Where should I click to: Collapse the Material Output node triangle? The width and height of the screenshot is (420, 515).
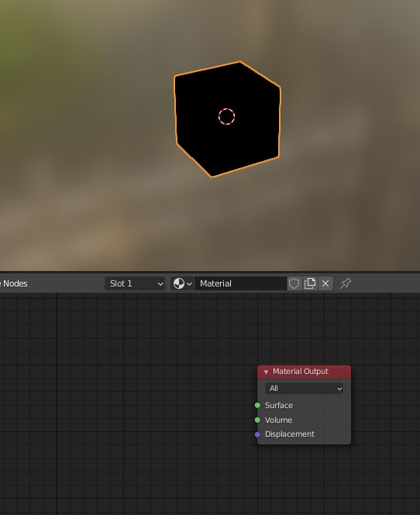pyautogui.click(x=267, y=372)
